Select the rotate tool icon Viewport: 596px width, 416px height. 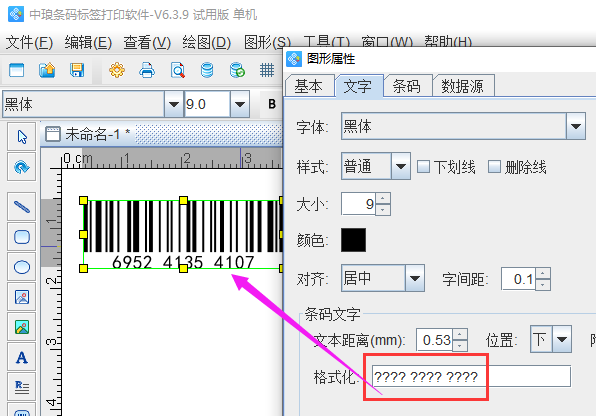[x=22, y=167]
